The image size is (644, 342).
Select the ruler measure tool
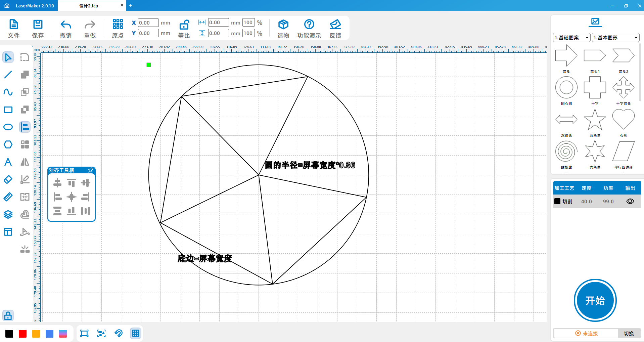click(x=8, y=197)
